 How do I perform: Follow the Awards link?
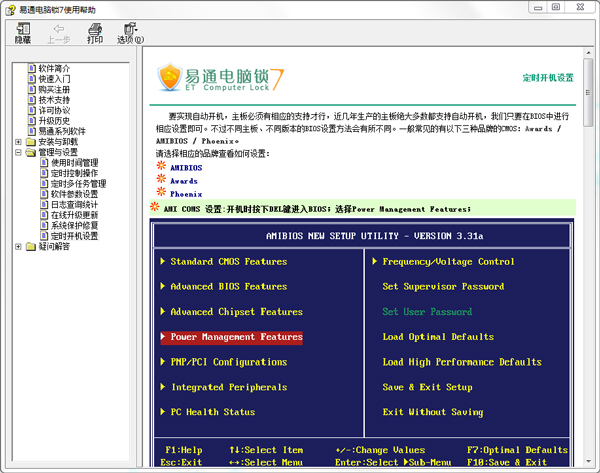(184, 181)
